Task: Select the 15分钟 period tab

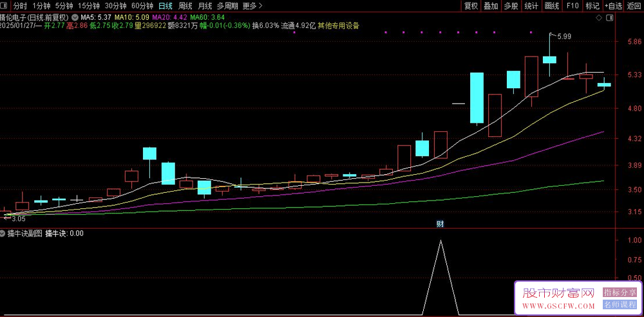Action: (88, 6)
